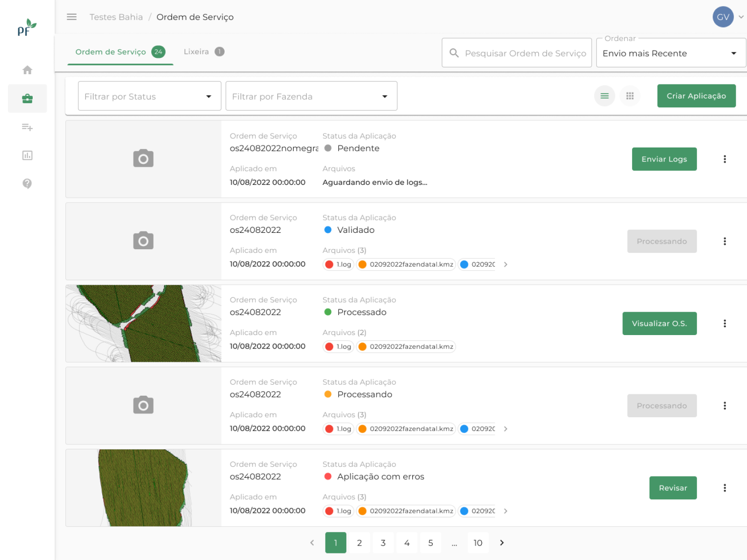The width and height of the screenshot is (747, 560).
Task: Click Aguardando envio de logs text
Action: [375, 182]
